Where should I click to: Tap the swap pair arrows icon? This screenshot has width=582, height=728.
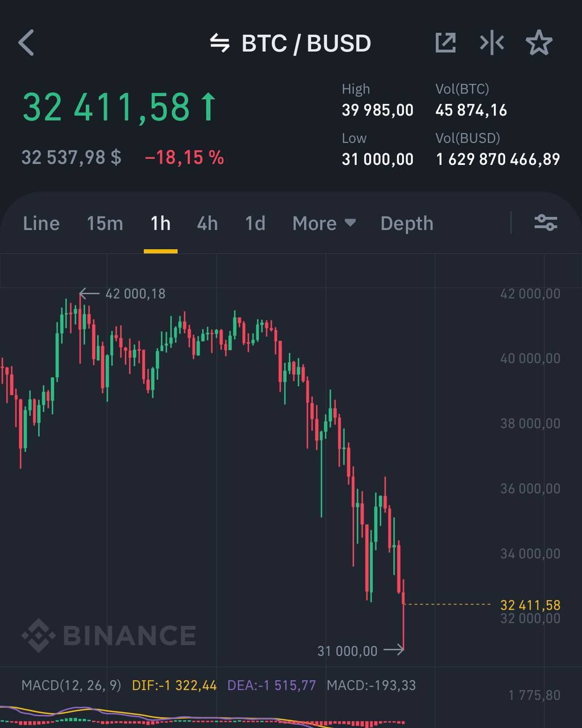(220, 43)
